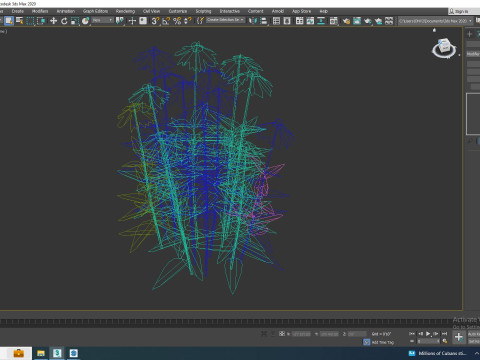Image resolution: width=480 pixels, height=360 pixels.
Task: Open Autodesk A360 gallery icon
Action: [389, 21]
